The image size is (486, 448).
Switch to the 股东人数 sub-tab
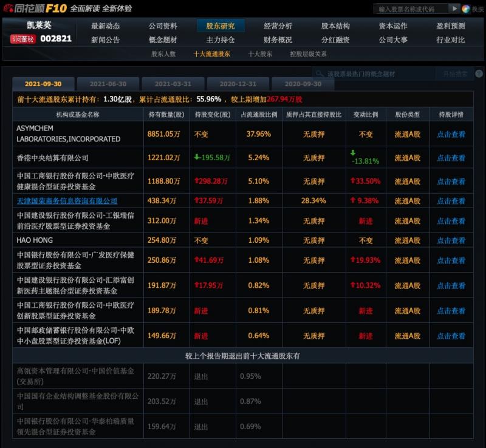(163, 54)
